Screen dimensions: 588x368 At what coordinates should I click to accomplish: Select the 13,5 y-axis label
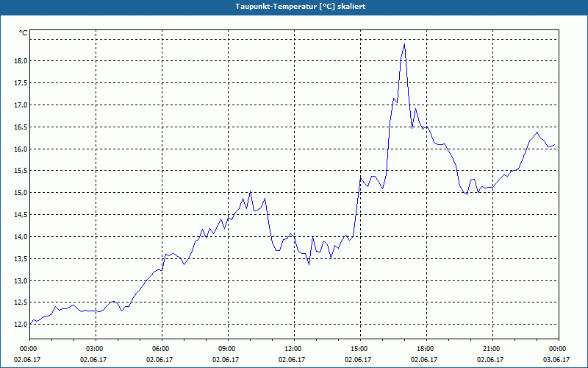(21, 259)
